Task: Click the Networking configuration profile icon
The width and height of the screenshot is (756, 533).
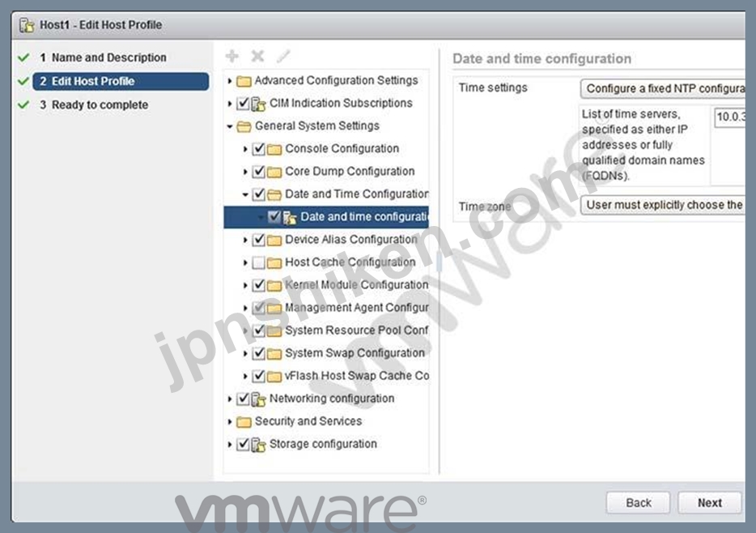Action: 259,399
